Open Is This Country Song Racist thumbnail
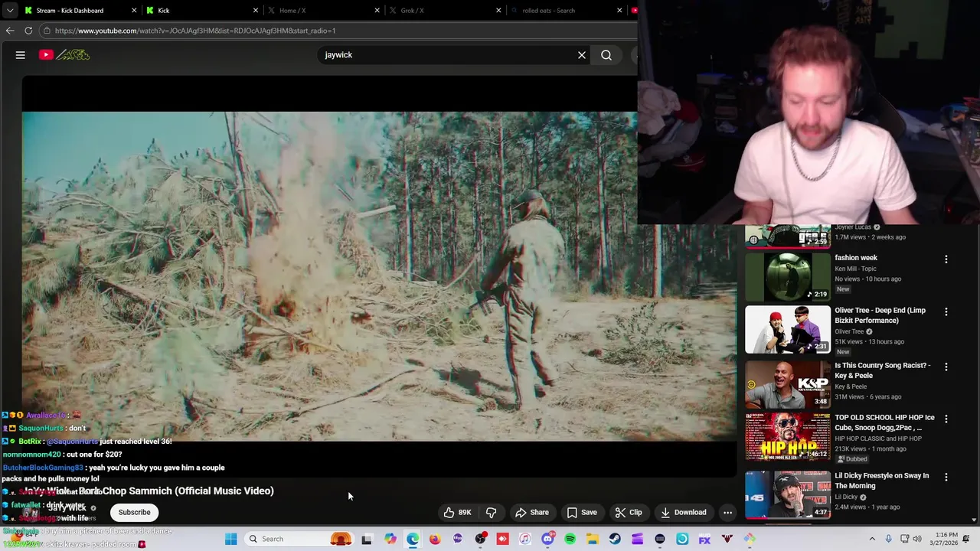Image resolution: width=980 pixels, height=551 pixels. [x=788, y=385]
